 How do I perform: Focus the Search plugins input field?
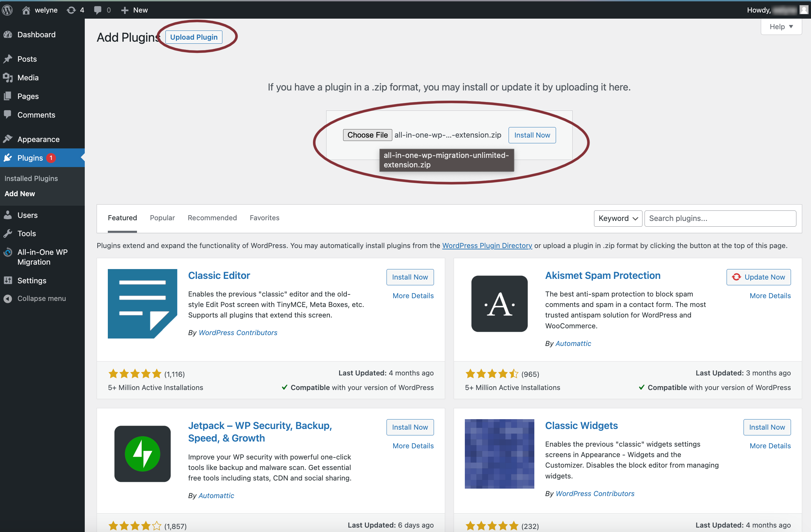(x=720, y=218)
